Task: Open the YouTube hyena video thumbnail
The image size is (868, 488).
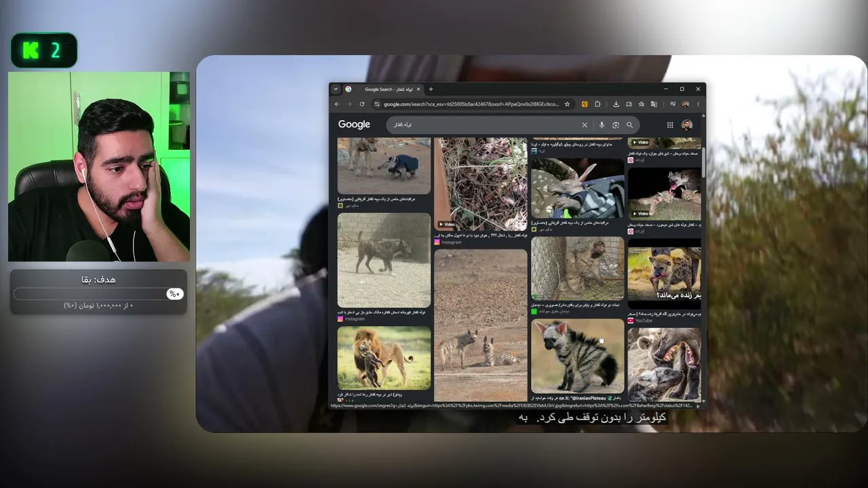Action: 665,274
